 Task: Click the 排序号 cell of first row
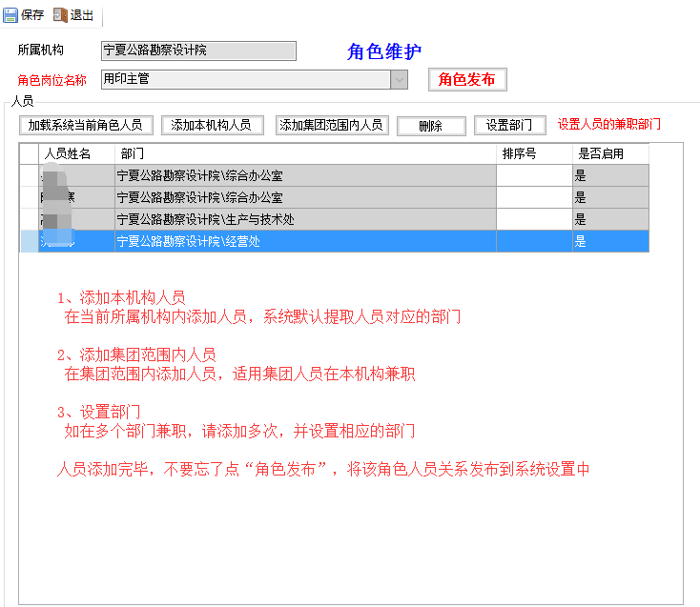click(533, 175)
